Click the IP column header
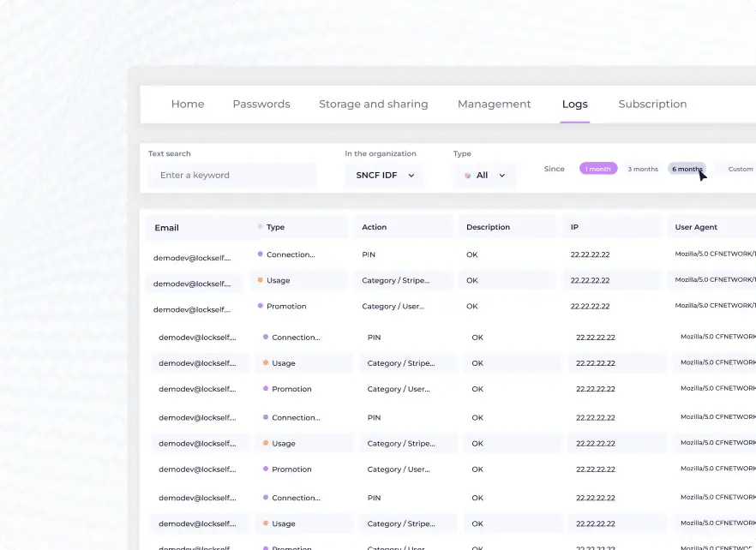756x550 pixels. pyautogui.click(x=575, y=227)
